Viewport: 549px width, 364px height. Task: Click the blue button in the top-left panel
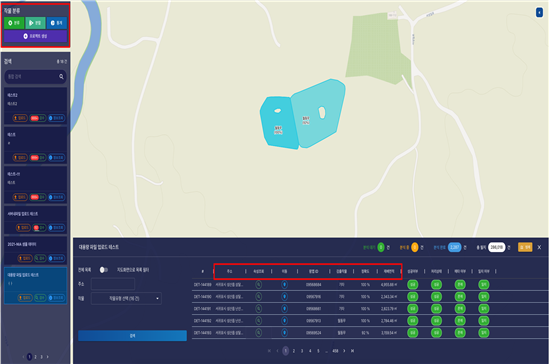point(57,23)
